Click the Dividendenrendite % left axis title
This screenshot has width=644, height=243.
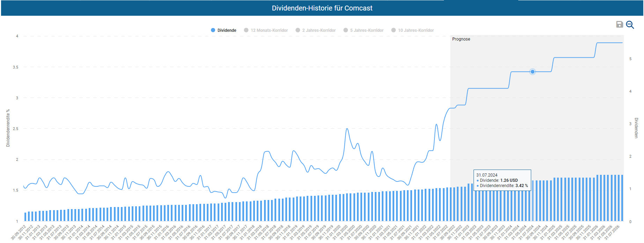(8, 128)
